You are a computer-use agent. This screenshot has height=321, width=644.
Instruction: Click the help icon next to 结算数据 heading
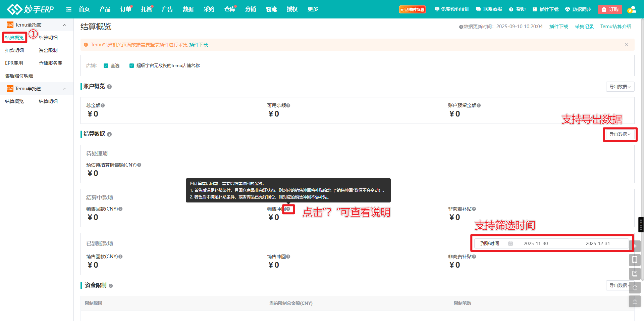pyautogui.click(x=109, y=134)
